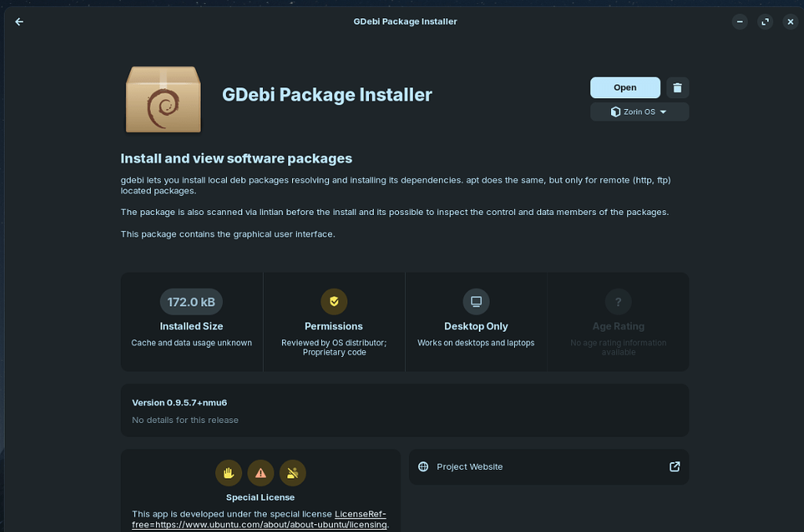Image resolution: width=804 pixels, height=532 pixels.
Task: Expand the 172.0 kB Installed Size details
Action: click(191, 301)
